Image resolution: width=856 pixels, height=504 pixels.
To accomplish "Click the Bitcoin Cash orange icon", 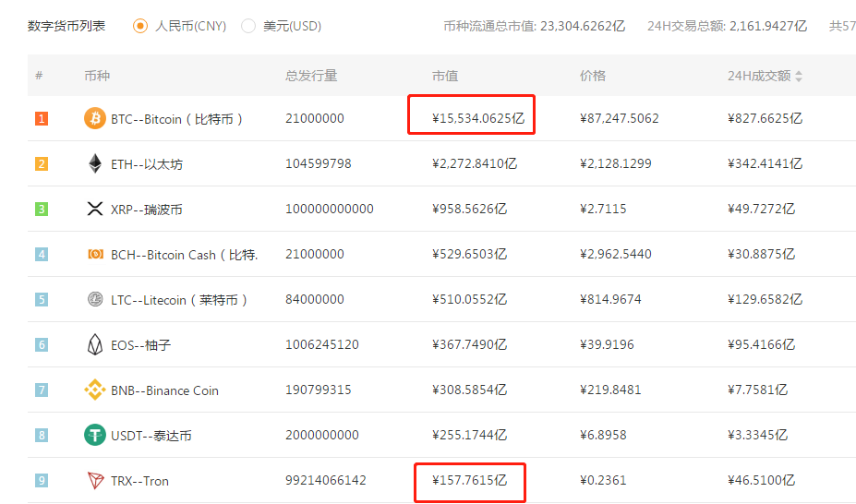I will 95,254.
